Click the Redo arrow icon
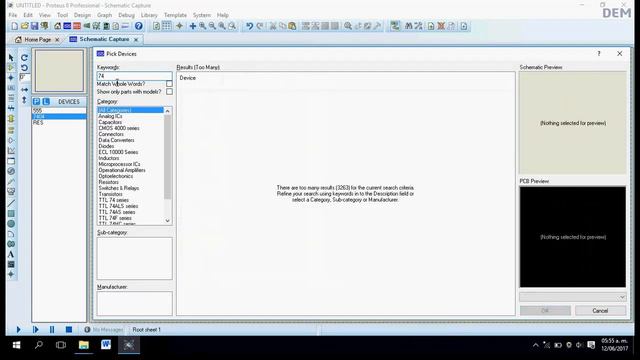This screenshot has width=640, height=360. (x=260, y=26)
